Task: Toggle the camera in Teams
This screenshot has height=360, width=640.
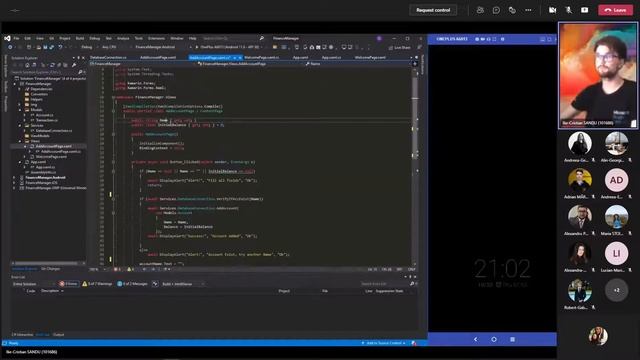Action: pyautogui.click(x=552, y=10)
